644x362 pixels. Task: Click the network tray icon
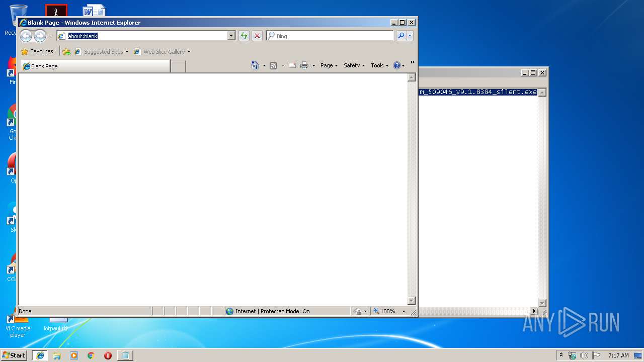pyautogui.click(x=572, y=355)
